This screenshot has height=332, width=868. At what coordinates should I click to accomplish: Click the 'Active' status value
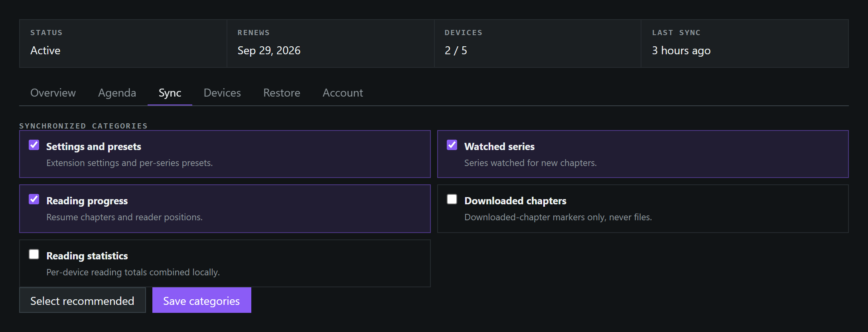click(45, 50)
